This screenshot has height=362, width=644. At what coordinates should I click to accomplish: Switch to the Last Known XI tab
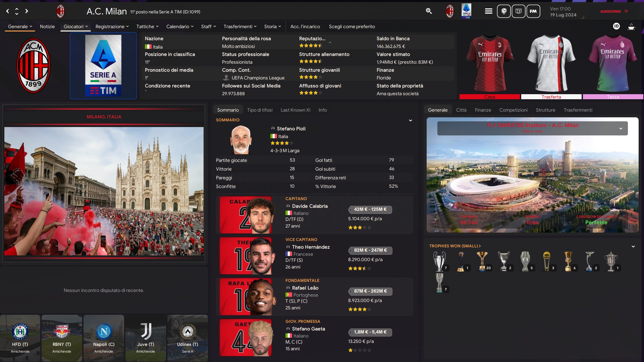pos(295,110)
